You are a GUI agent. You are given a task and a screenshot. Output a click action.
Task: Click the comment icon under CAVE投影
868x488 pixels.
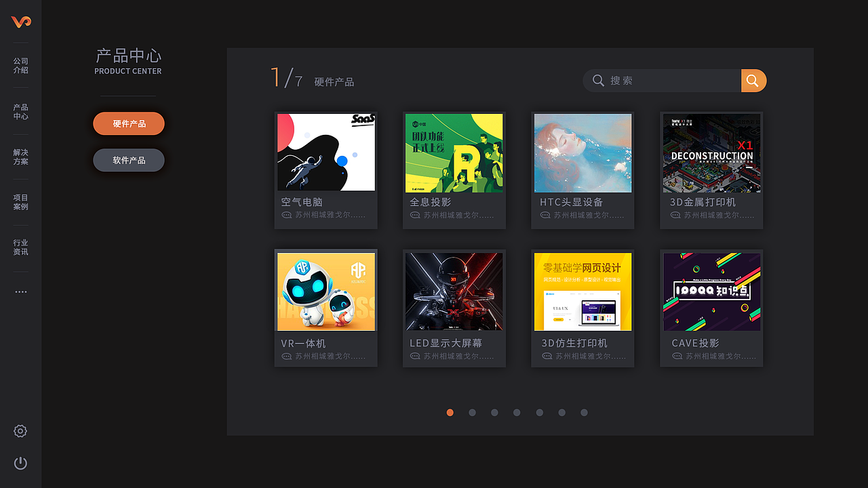click(677, 356)
